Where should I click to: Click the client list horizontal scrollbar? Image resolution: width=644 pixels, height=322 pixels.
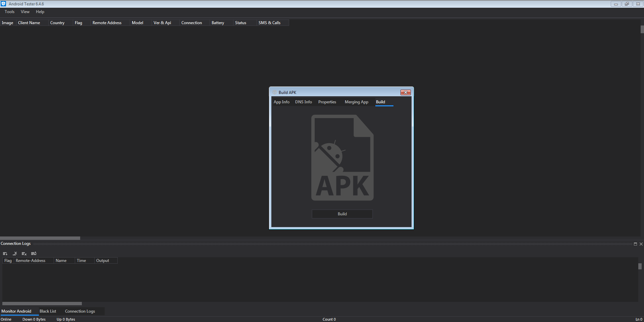tap(40, 238)
